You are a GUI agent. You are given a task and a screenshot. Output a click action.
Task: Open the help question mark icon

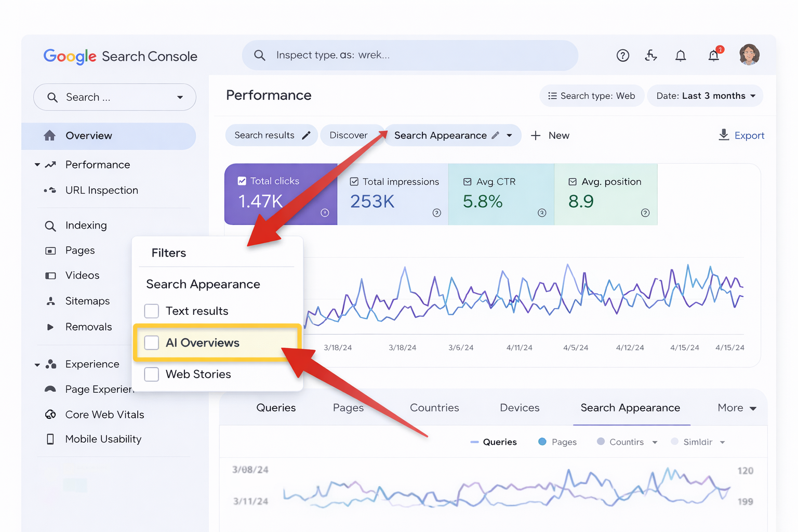click(622, 56)
